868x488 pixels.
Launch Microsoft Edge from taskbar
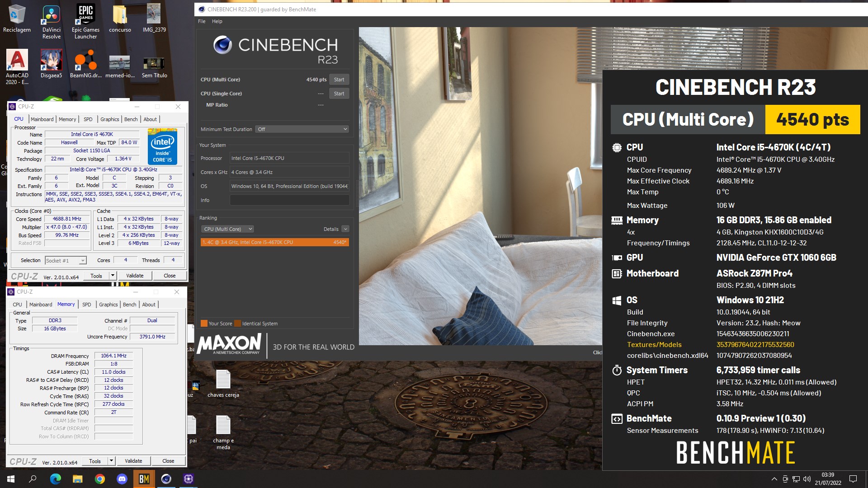[x=55, y=479]
